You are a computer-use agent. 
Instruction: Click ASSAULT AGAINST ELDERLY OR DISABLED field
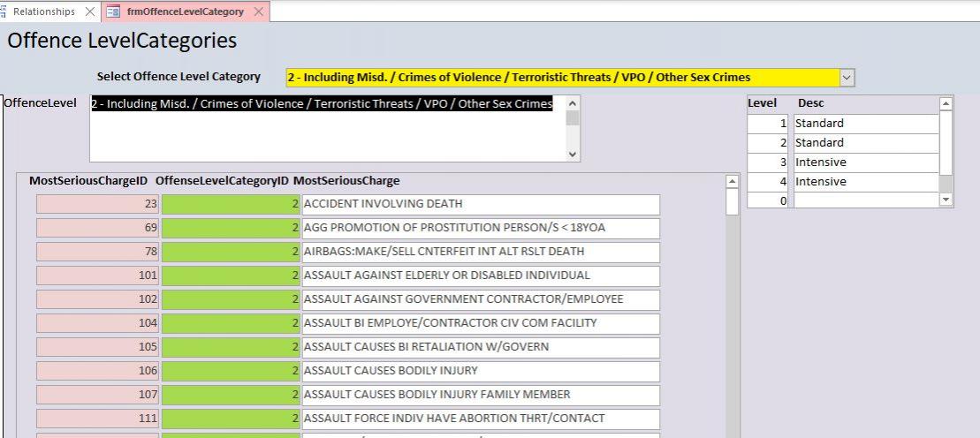pyautogui.click(x=481, y=276)
